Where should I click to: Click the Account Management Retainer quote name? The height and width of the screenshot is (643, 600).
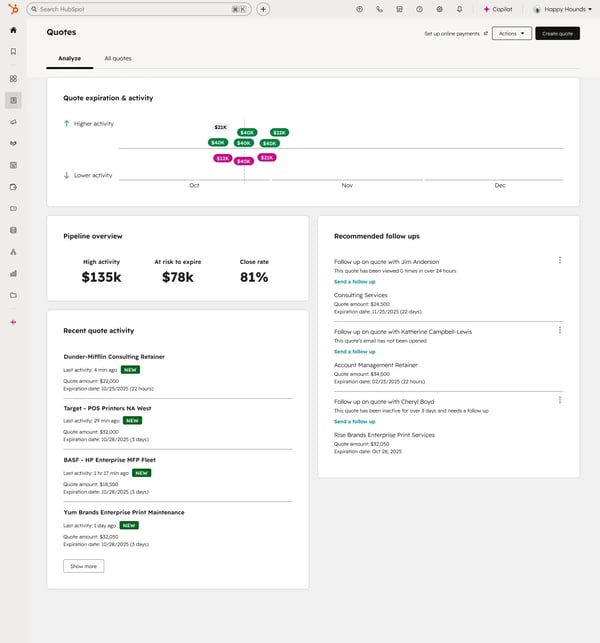(x=376, y=365)
